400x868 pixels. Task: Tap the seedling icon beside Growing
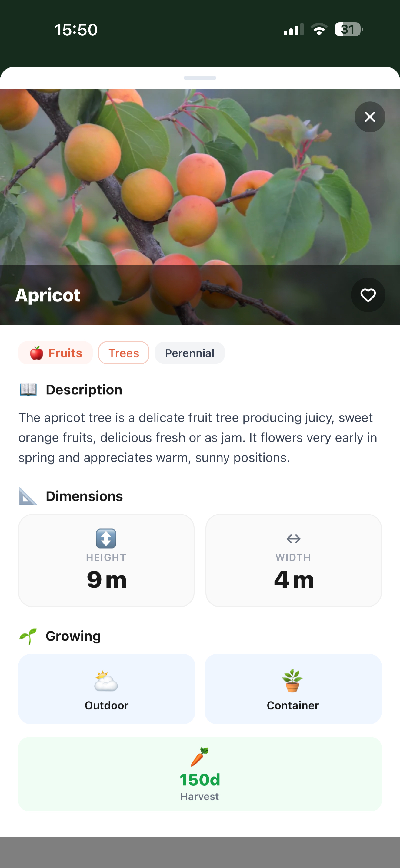(28, 636)
